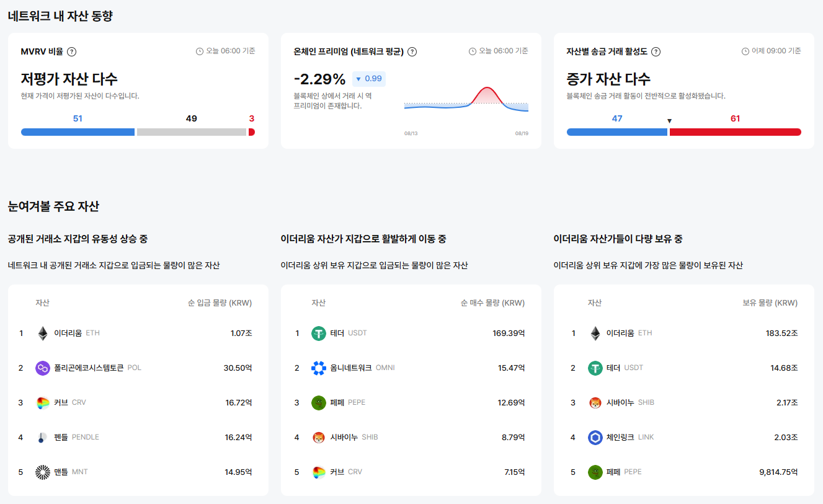Screen dimensions: 823x504
Task: Select the 30.50억 value
Action: pos(238,368)
